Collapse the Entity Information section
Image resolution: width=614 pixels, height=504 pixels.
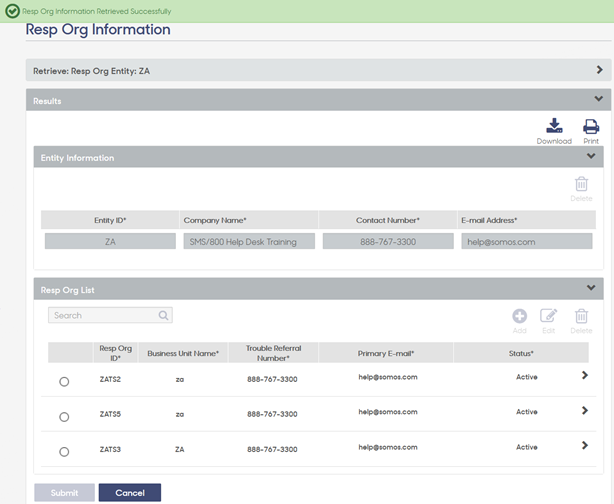coord(591,156)
